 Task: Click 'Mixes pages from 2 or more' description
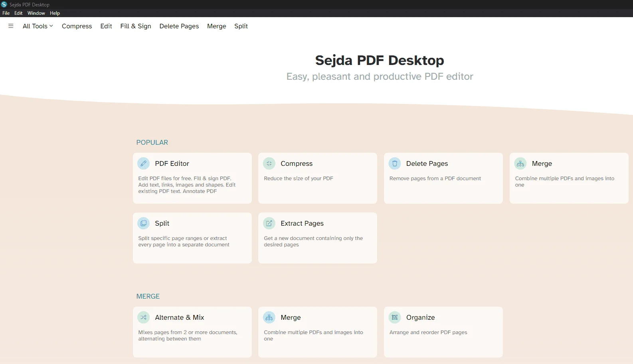pos(188,336)
